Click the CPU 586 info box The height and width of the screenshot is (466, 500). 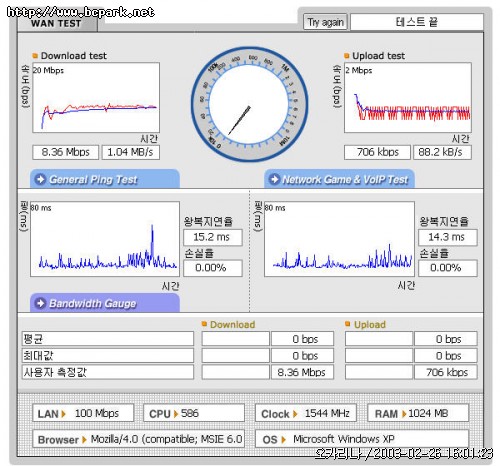[x=194, y=413]
